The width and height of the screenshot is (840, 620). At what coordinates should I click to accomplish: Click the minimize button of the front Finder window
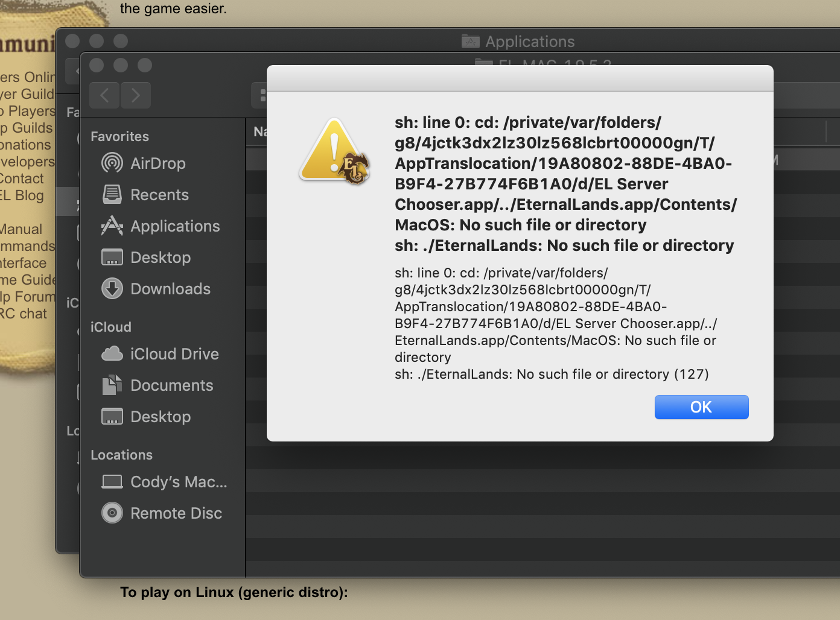[x=121, y=65]
